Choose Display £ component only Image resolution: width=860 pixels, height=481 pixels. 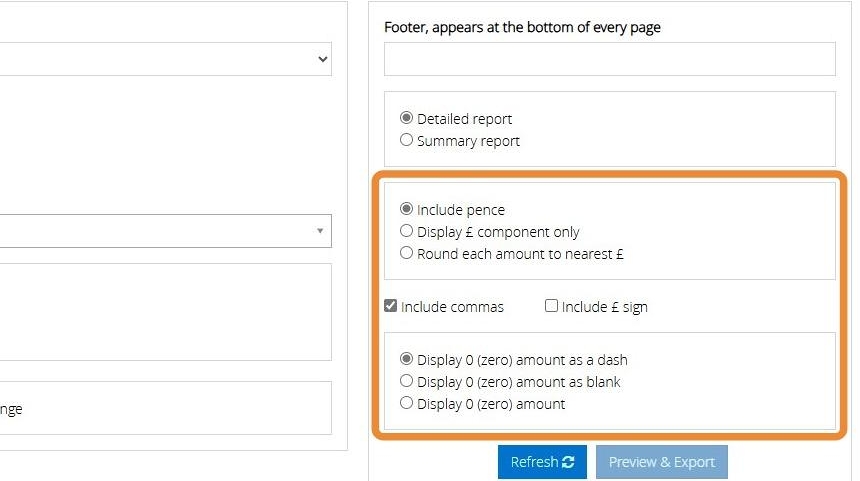406,231
